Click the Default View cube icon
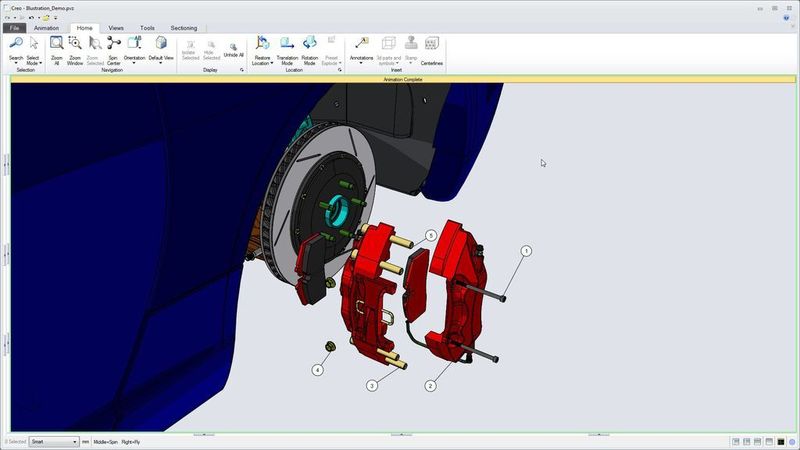This screenshot has height=450, width=800. (x=161, y=44)
